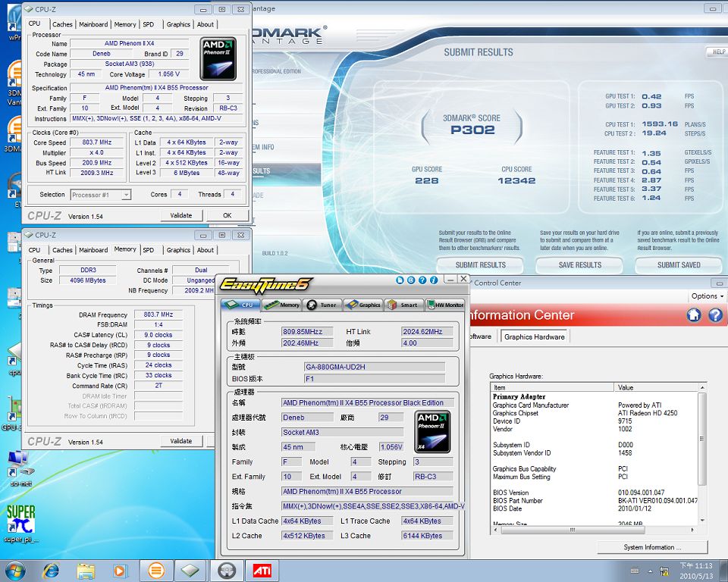Open System Information in Catalyst Control Center
Screen dimensions: 728x582
[652, 547]
